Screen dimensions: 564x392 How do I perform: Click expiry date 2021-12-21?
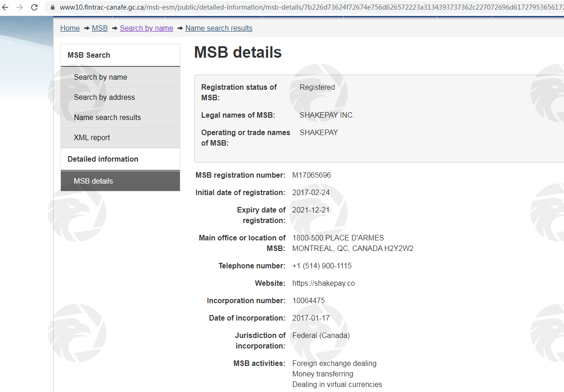pyautogui.click(x=311, y=210)
